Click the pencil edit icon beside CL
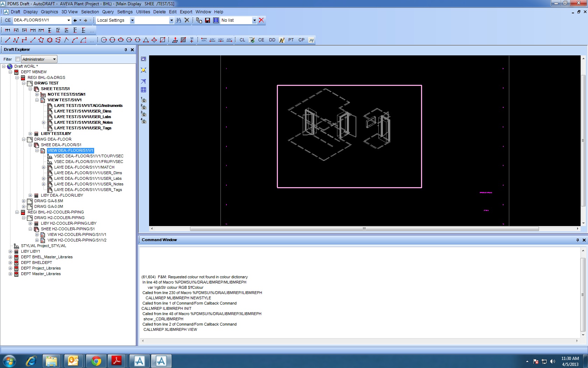588x368 pixels. coord(252,40)
